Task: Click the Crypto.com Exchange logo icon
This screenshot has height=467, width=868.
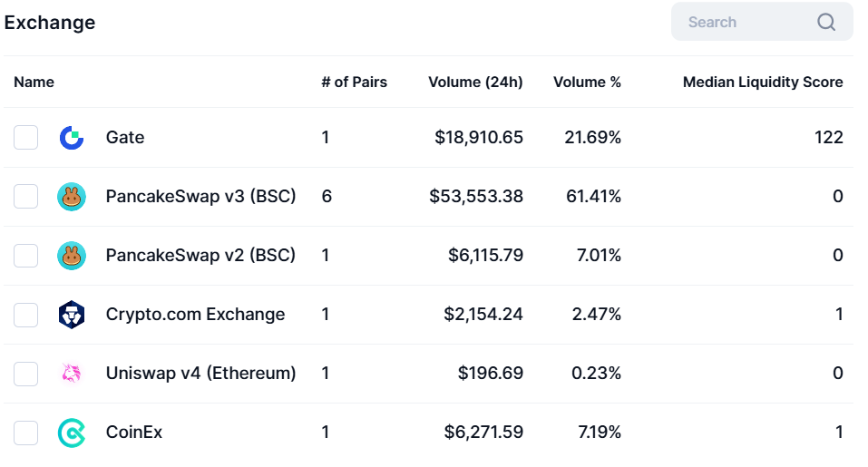Action: tap(72, 315)
